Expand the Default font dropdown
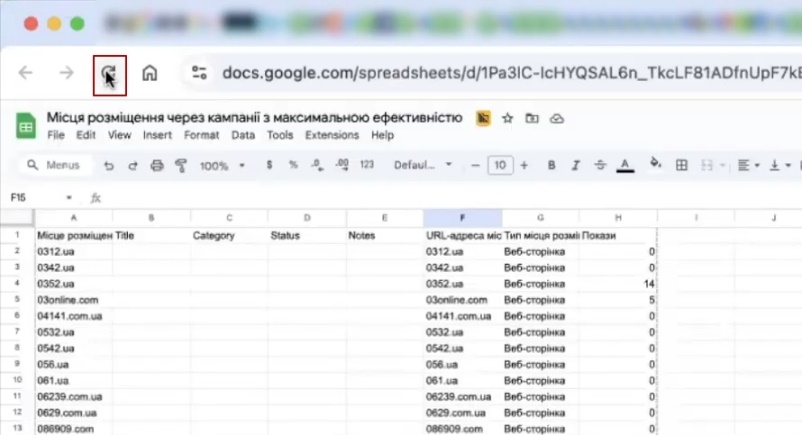 (422, 165)
